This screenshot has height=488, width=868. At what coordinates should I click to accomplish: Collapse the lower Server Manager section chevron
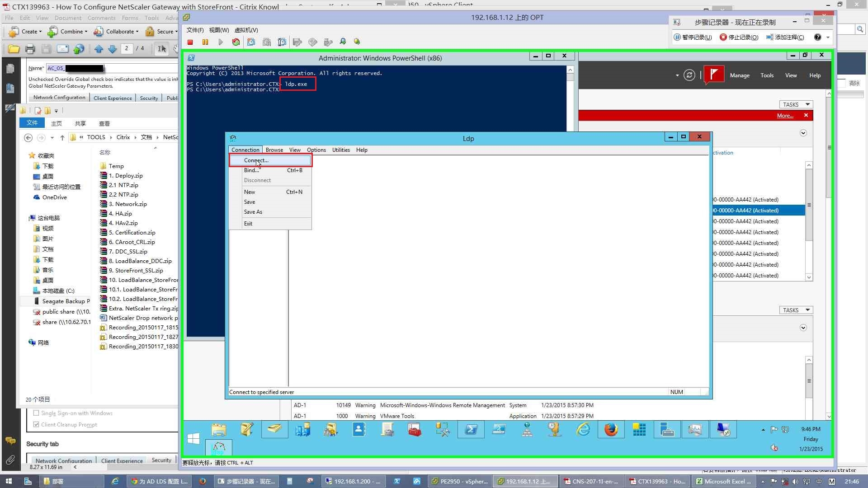[803, 328]
